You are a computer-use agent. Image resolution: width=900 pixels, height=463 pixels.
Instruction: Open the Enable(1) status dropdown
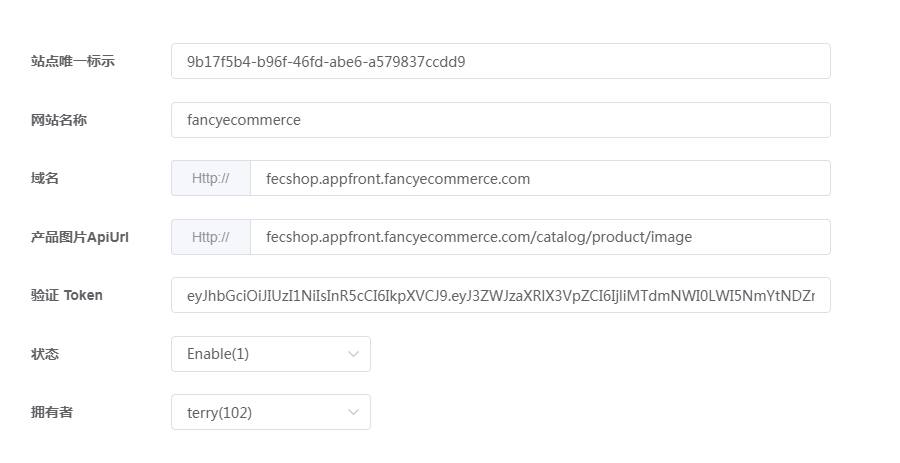(271, 354)
